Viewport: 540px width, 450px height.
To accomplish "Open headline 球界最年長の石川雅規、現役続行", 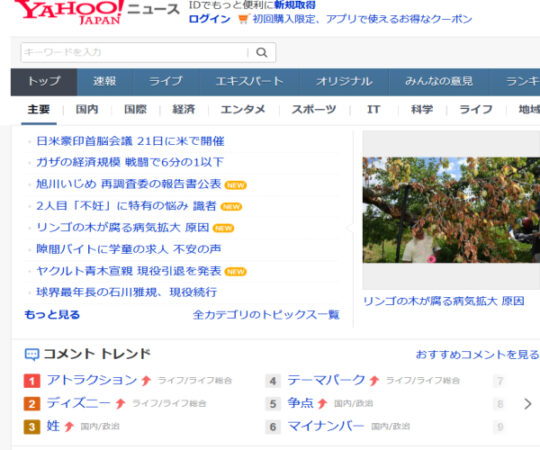I will (126, 292).
